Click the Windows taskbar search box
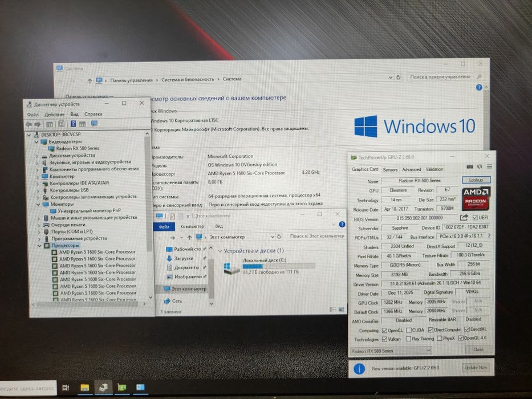The height and width of the screenshot is (399, 532). (28, 388)
